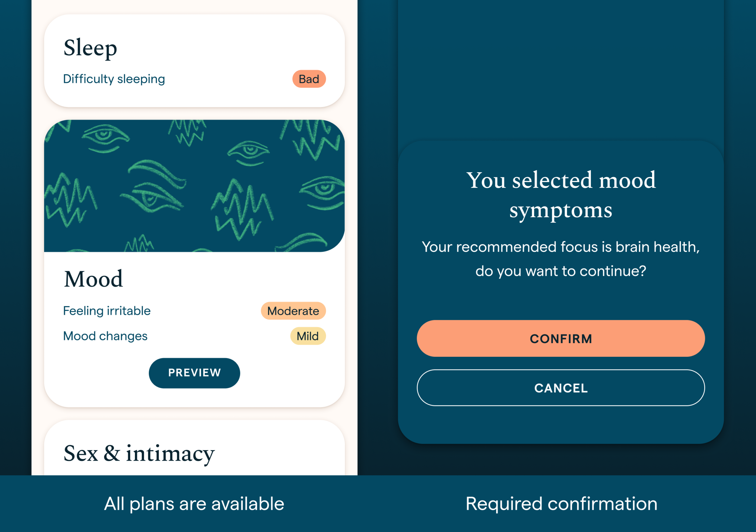
Task: Tap the Moderate severity badge
Action: click(x=293, y=311)
